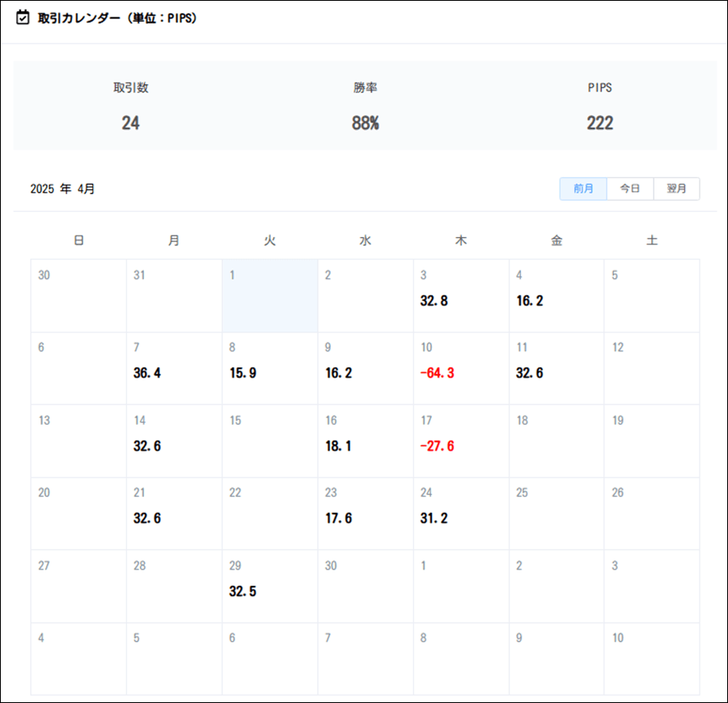Click the 月 Monday column header
Screen dimensions: 728x703
pos(174,240)
